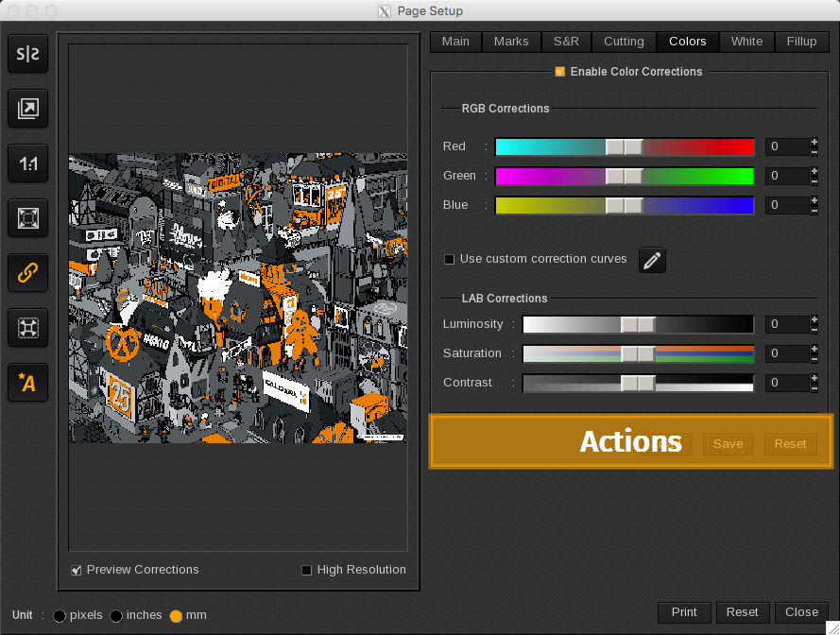Check Use custom correction curves
This screenshot has width=840, height=635.
[x=450, y=259]
